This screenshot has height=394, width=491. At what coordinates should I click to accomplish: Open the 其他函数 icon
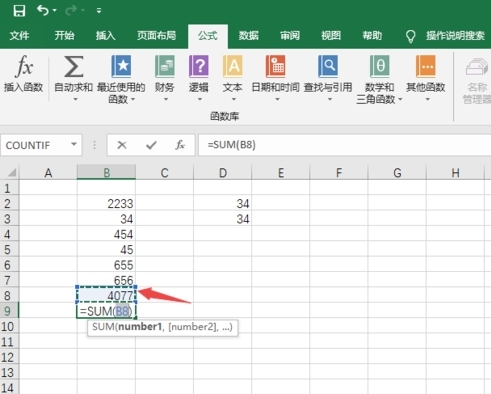pyautogui.click(x=426, y=66)
